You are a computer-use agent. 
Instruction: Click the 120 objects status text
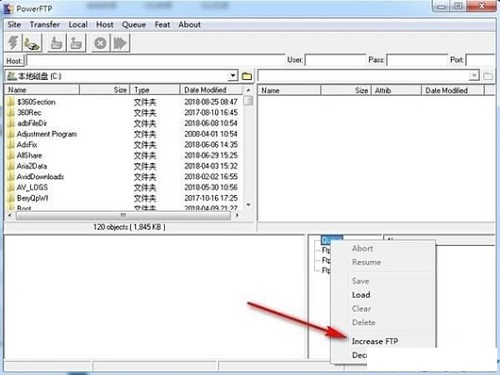129,227
